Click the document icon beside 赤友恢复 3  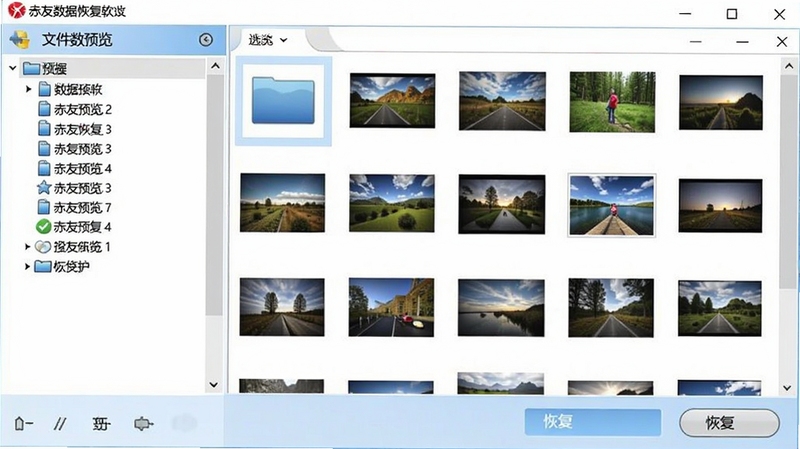tap(44, 129)
